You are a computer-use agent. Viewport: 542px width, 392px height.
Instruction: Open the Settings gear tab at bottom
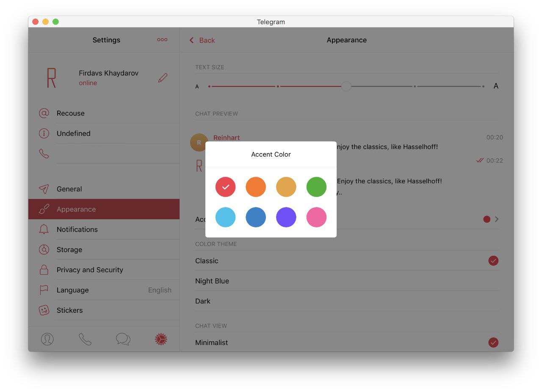(161, 339)
